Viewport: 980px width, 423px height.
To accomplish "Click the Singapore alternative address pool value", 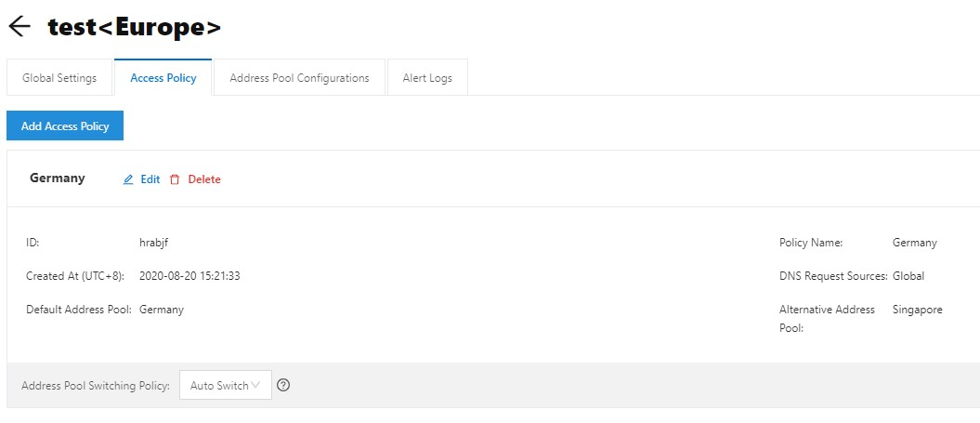I will click(x=918, y=310).
